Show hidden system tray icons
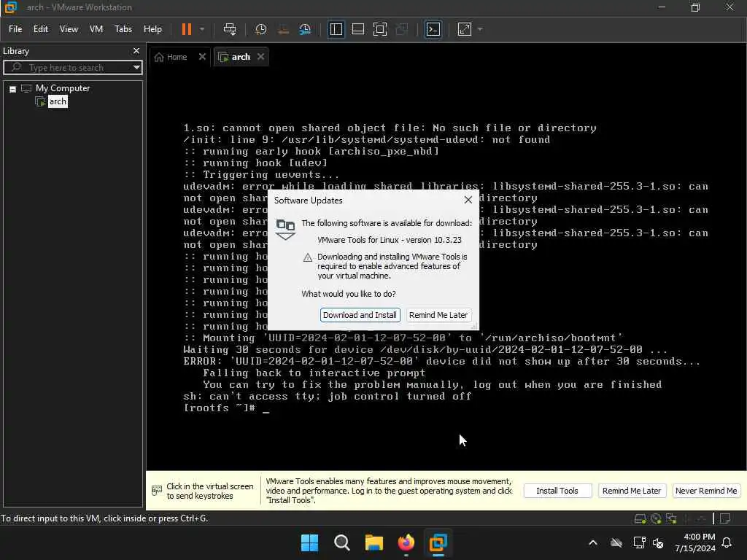The height and width of the screenshot is (560, 747). [592, 542]
